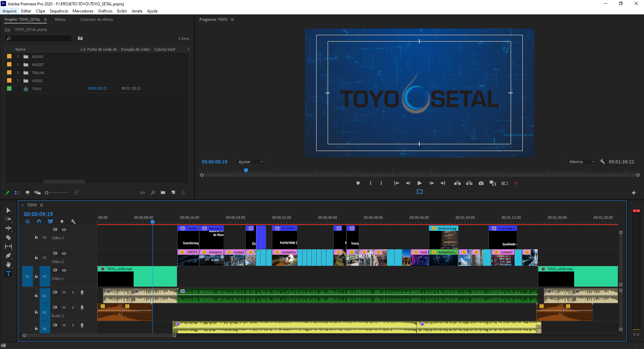
Task: Switch project panel to icon view
Action: [x=28, y=193]
